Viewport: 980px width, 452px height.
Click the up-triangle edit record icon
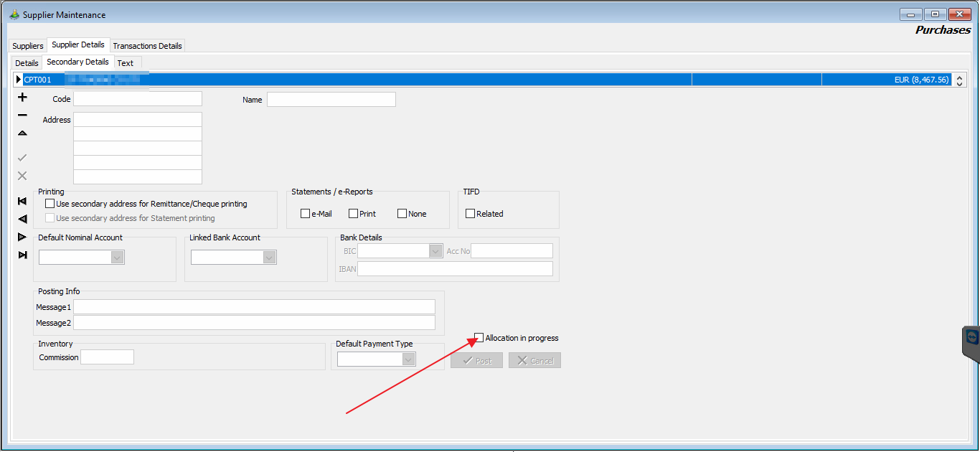(x=22, y=133)
